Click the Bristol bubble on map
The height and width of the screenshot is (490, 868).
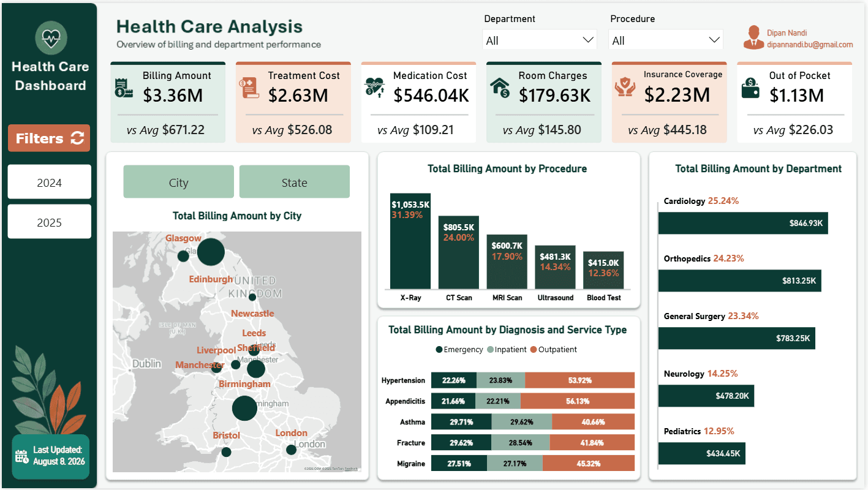pyautogui.click(x=226, y=452)
